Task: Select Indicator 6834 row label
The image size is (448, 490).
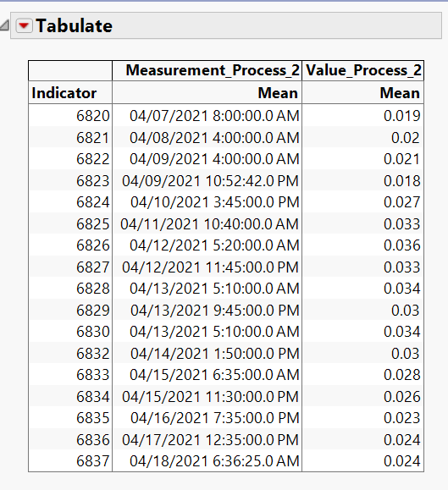Action: pyautogui.click(x=93, y=397)
